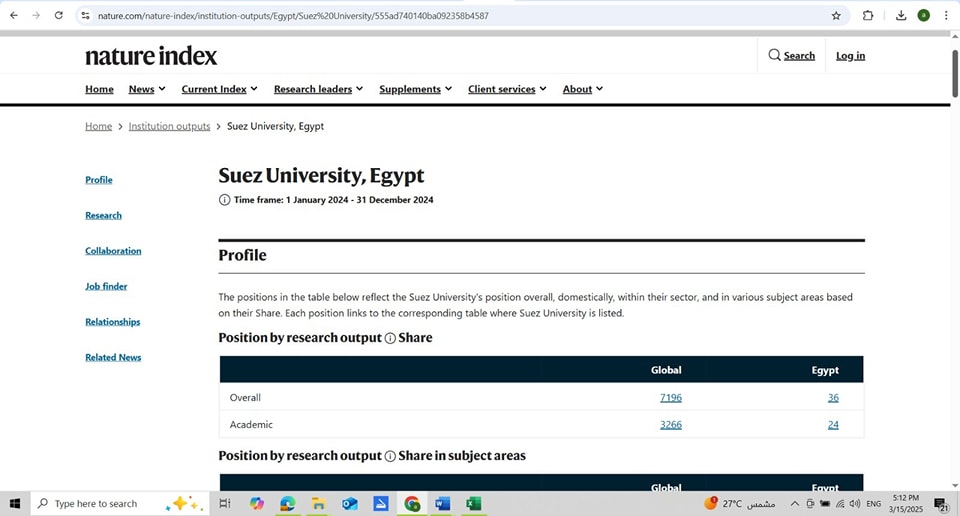Reload the page with the refresh icon
This screenshot has height=516, width=960.
(x=59, y=16)
